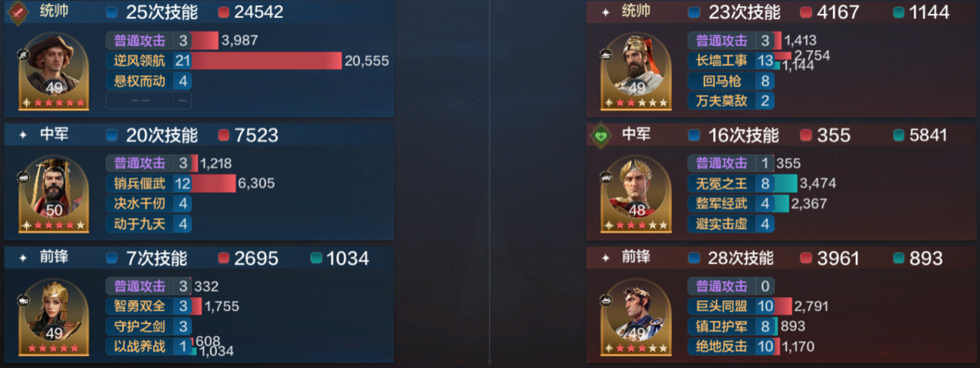Click the 20,555 red damage bar
Screen dimensions: 980x368
[x=267, y=61]
